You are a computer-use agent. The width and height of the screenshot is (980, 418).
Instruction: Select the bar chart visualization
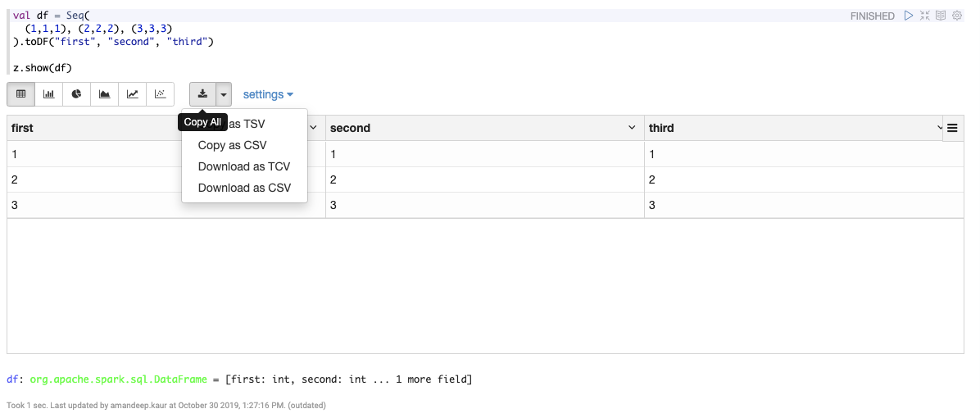click(x=48, y=94)
